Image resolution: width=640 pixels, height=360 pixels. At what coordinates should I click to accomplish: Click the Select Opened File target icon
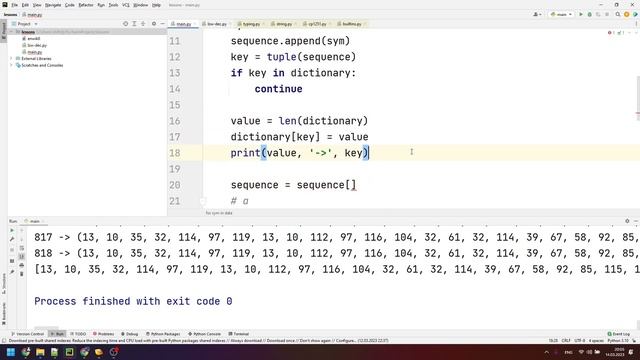(125, 24)
